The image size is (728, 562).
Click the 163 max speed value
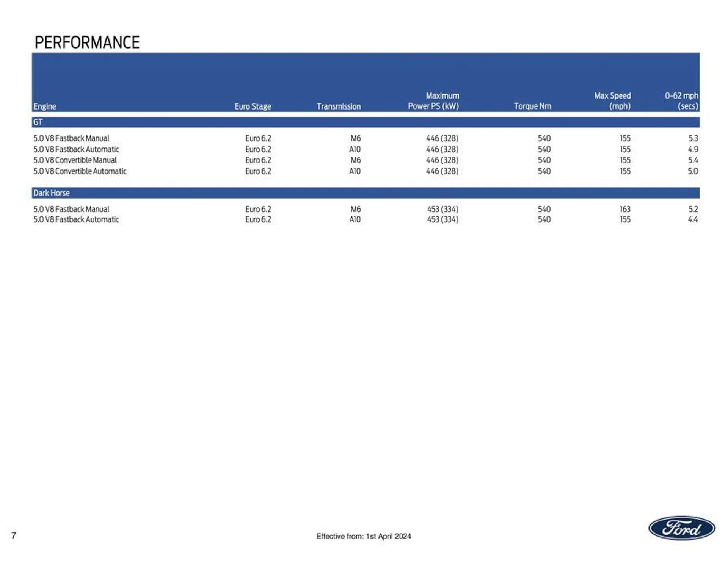coord(625,209)
